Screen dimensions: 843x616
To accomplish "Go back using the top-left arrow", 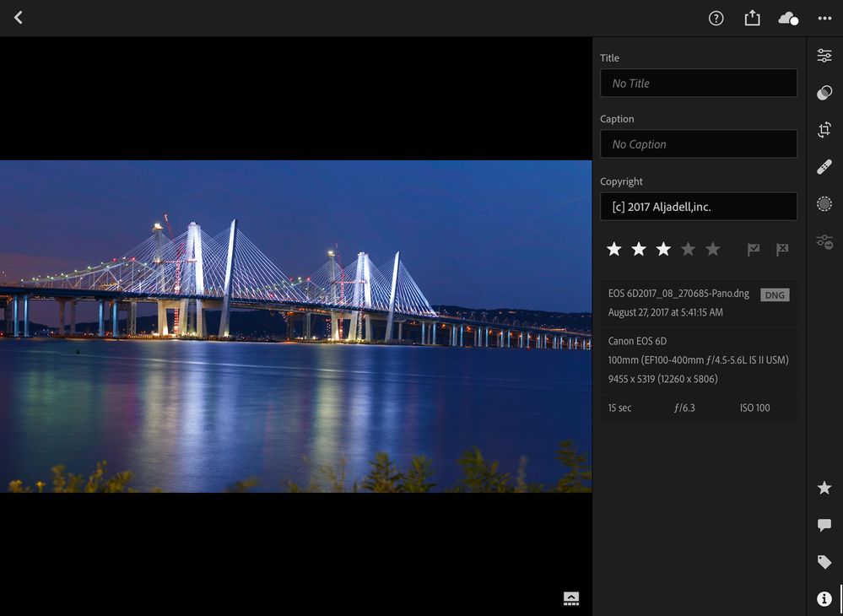I will coord(19,18).
